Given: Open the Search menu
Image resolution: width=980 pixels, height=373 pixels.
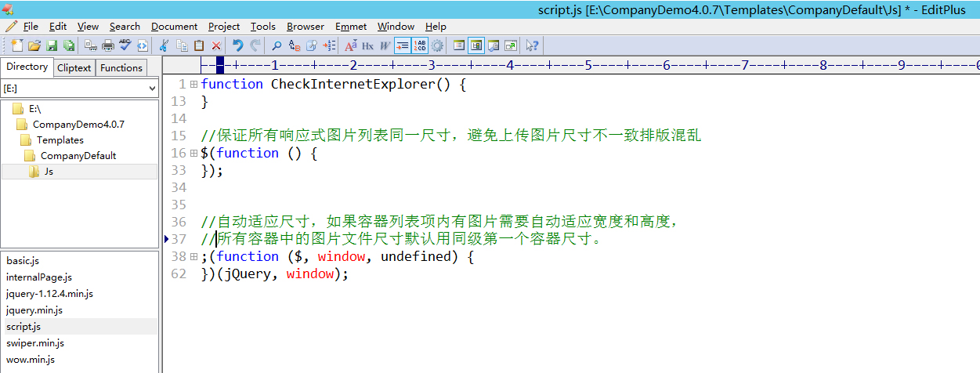Looking at the screenshot, I should coord(125,27).
